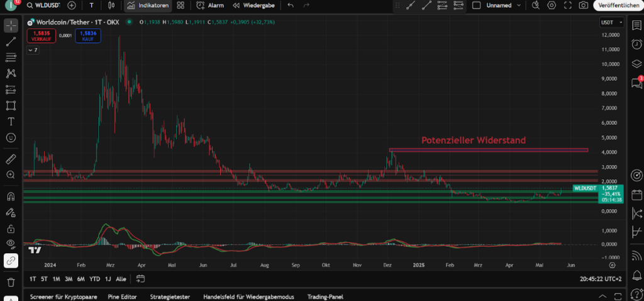
Task: Set time range to 3M
Action: pos(68,278)
